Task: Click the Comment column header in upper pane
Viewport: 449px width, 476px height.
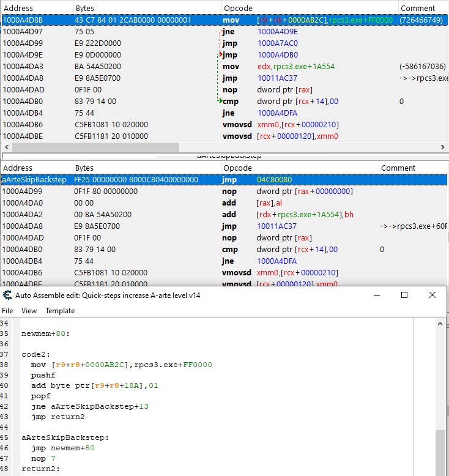Action: click(417, 9)
